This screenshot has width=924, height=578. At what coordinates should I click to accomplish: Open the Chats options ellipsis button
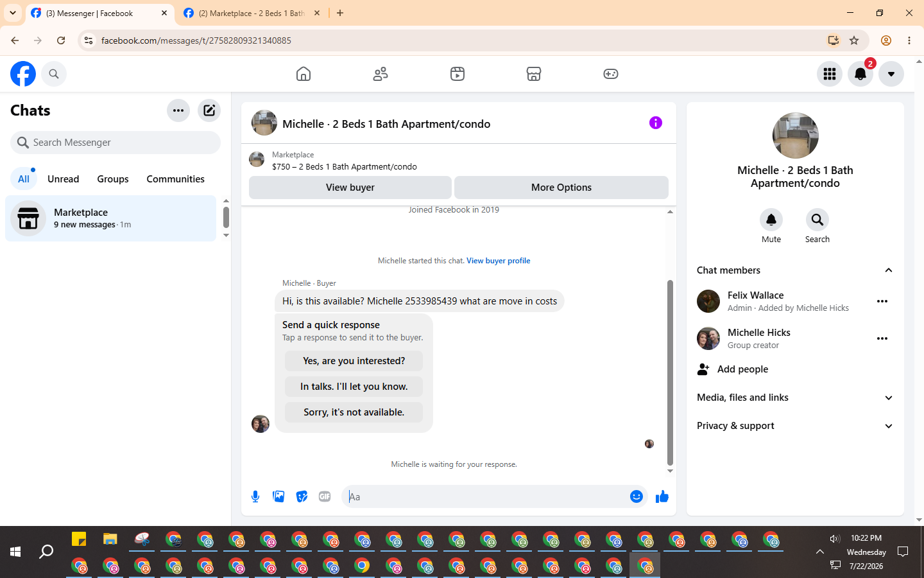pyautogui.click(x=178, y=110)
